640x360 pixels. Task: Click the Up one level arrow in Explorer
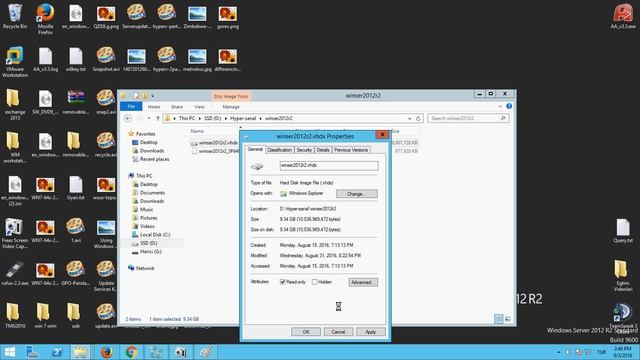click(x=158, y=118)
